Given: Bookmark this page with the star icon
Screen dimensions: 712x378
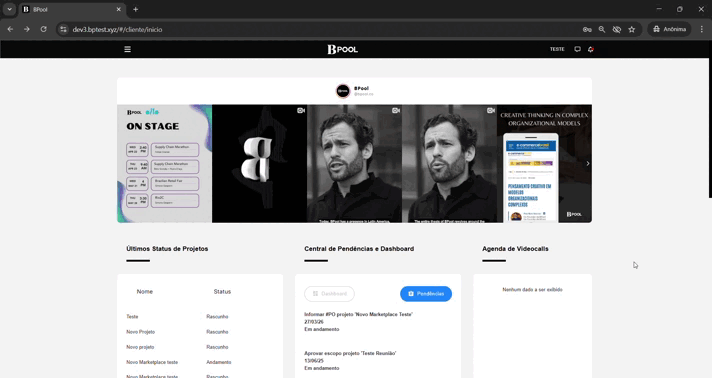Looking at the screenshot, I should 632,30.
